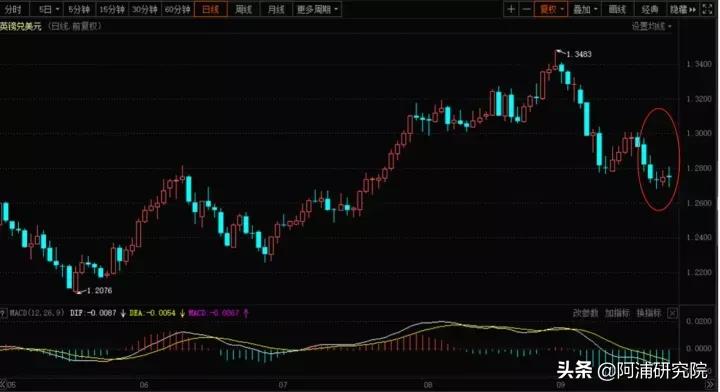720x392 pixels.
Task: Click the MACD(12,26,9) indicator label
Action: (38, 313)
